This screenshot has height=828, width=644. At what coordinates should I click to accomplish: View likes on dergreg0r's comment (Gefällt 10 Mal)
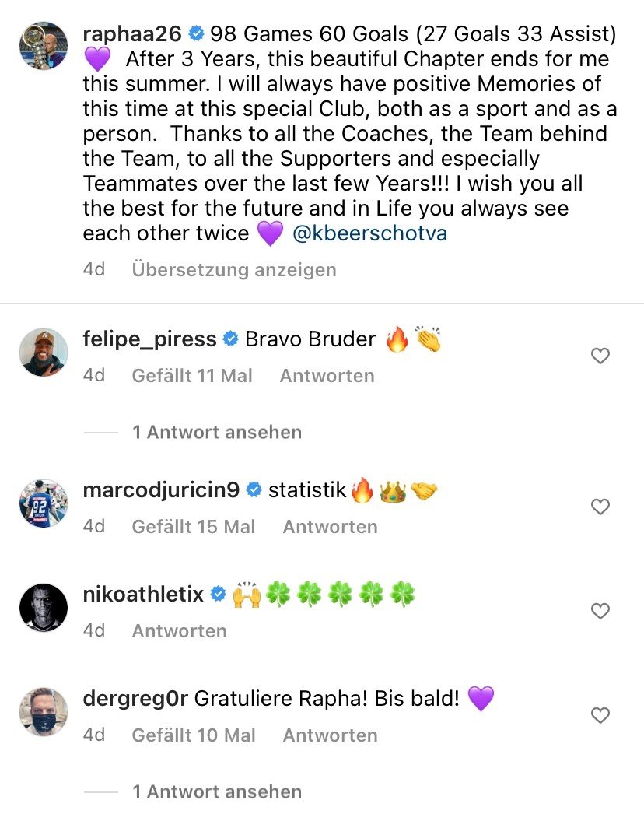[193, 735]
